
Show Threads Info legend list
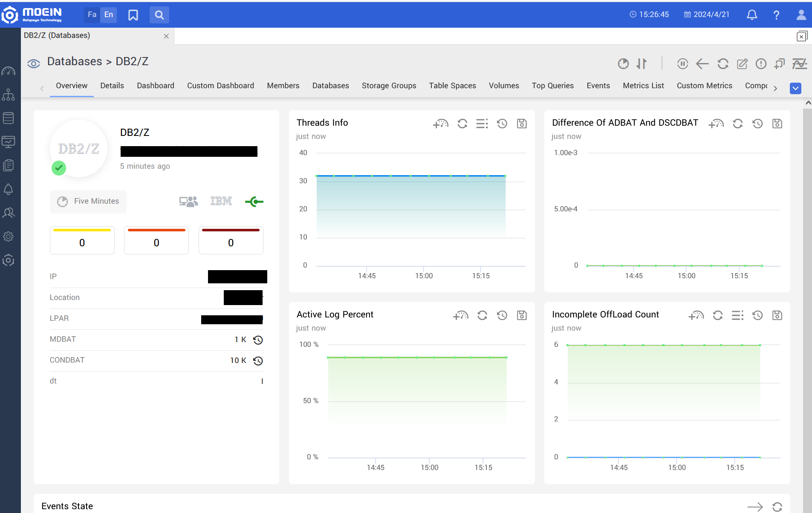click(482, 124)
